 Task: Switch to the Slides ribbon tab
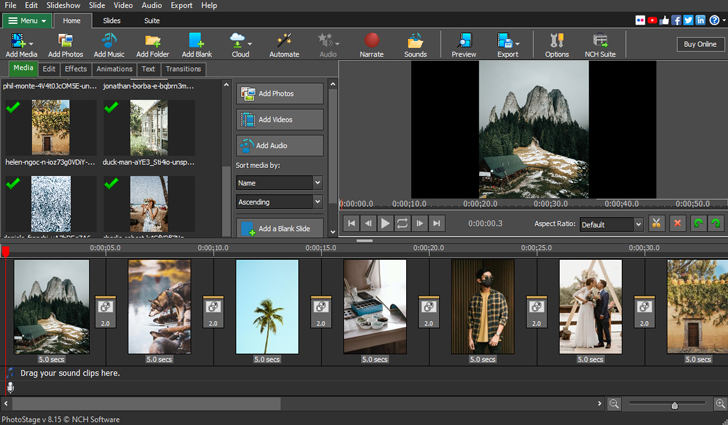tap(111, 20)
